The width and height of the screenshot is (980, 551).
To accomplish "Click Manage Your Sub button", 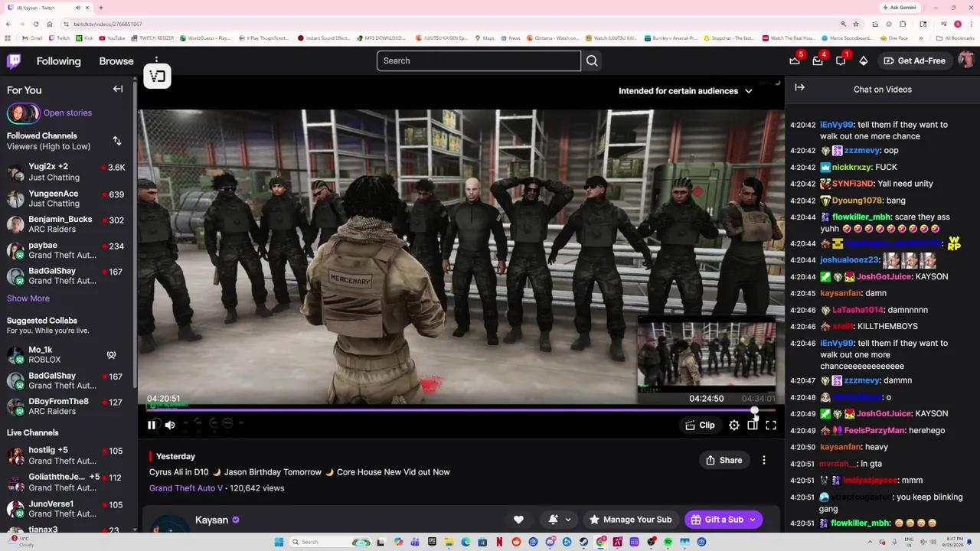I will [x=630, y=520].
